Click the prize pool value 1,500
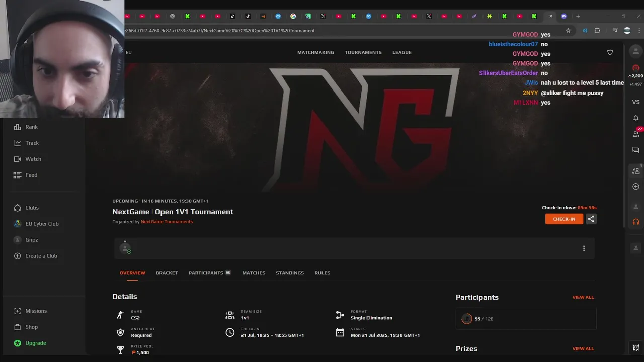This screenshot has width=644, height=362. click(142, 352)
